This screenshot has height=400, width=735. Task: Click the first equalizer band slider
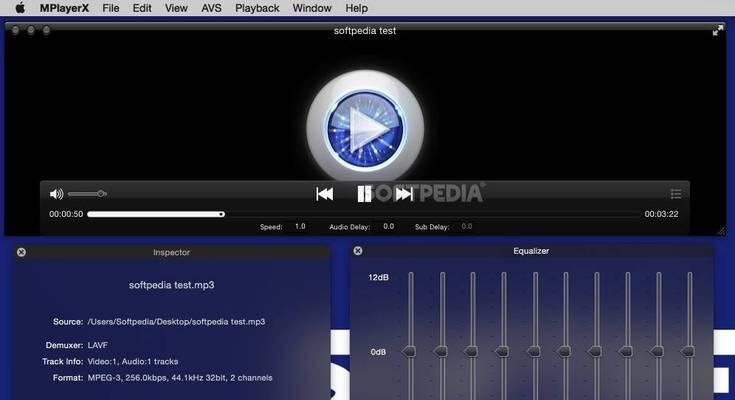pos(411,336)
